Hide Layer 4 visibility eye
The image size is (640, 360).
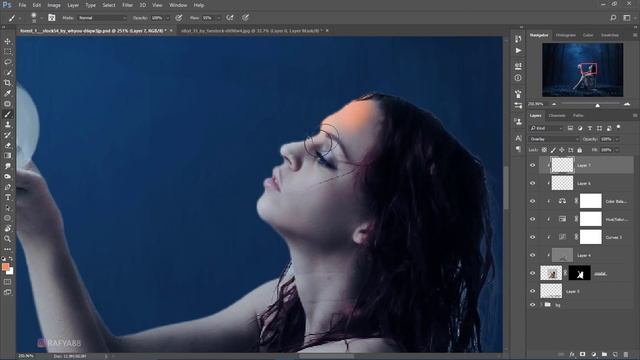[x=532, y=255]
